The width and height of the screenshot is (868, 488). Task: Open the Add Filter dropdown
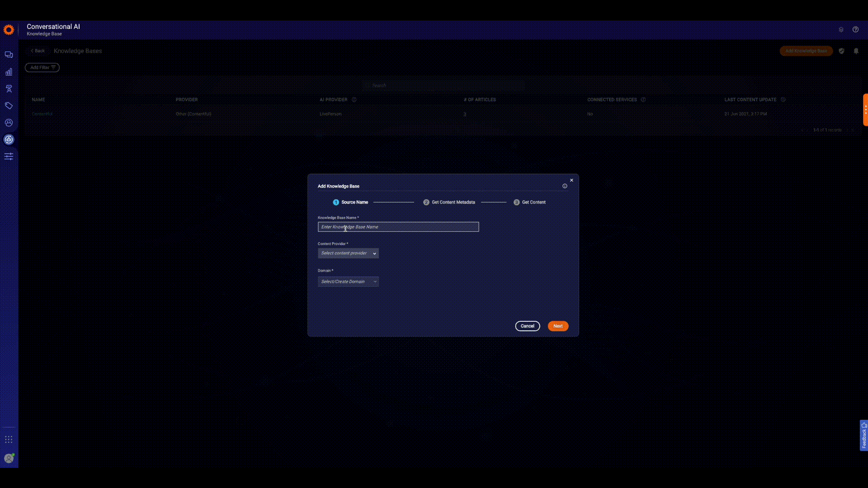(x=42, y=68)
